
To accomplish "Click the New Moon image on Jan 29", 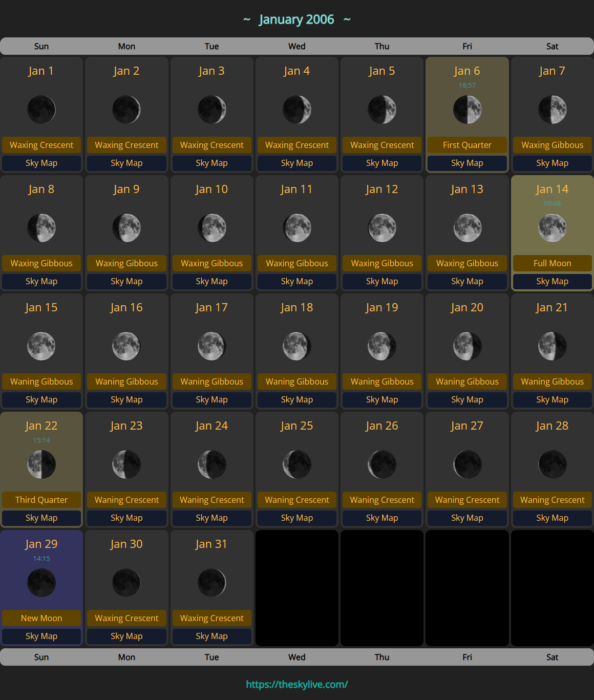I will [41, 583].
